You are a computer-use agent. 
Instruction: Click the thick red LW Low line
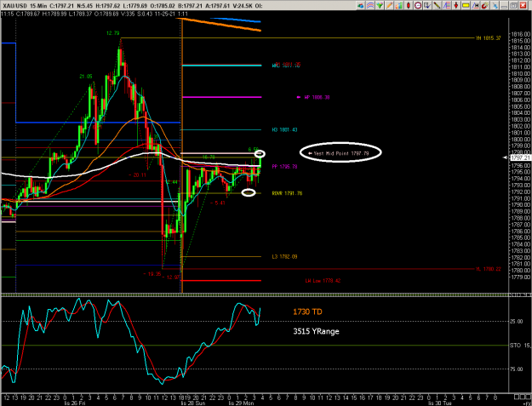pyautogui.click(x=222, y=281)
